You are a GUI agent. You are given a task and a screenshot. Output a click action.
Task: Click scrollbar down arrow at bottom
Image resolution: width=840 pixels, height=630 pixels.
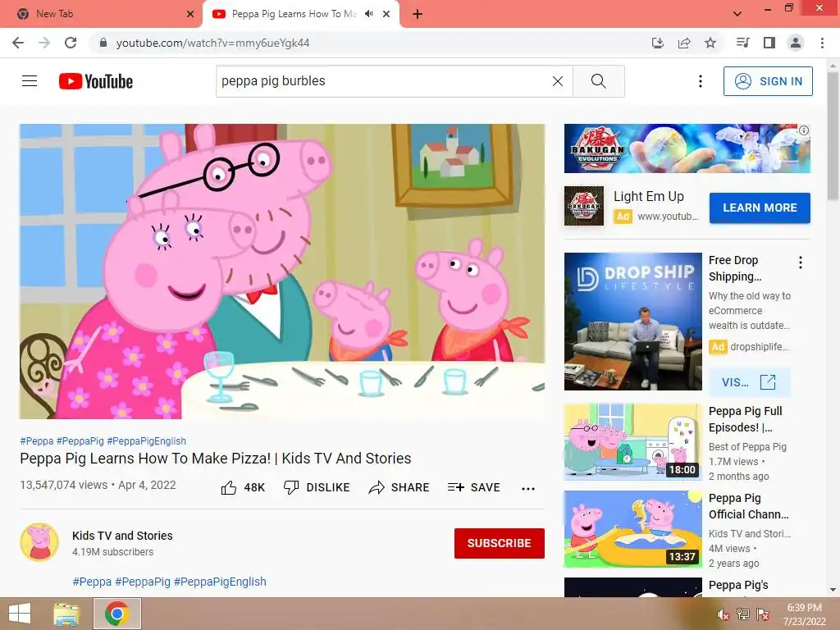(833, 591)
